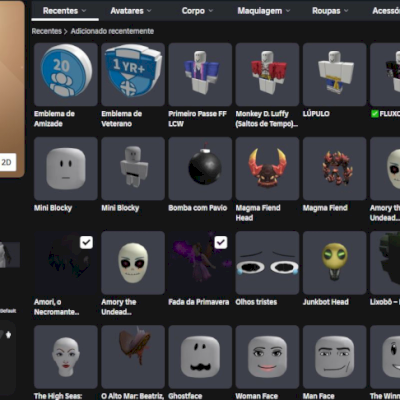
Task: Click the Emblema de Amizade label
Action: point(54,119)
